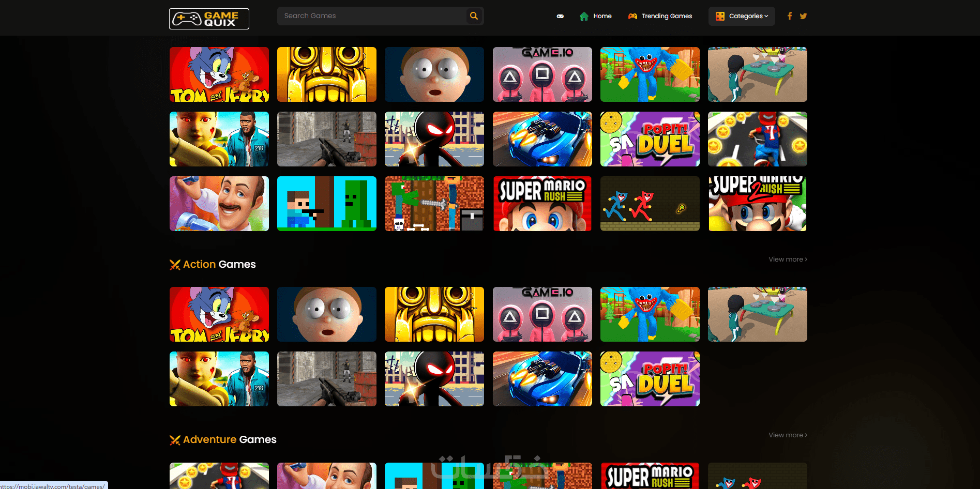Open the Twitter page icon
Screen dimensions: 980x489
point(803,16)
